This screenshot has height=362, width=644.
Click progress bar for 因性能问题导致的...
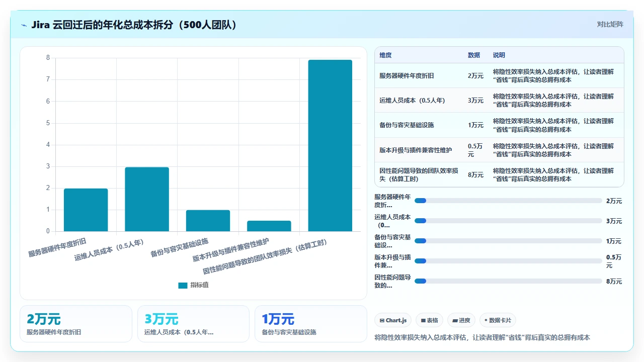point(508,281)
